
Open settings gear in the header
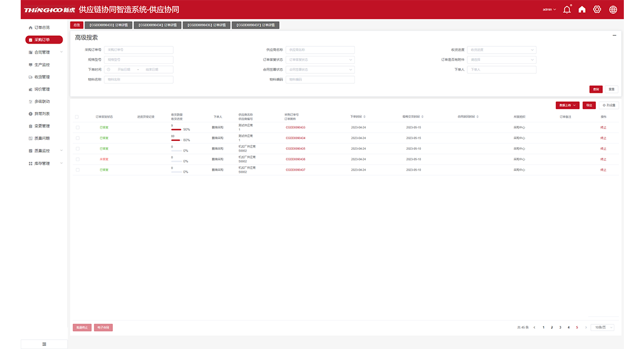point(597,10)
